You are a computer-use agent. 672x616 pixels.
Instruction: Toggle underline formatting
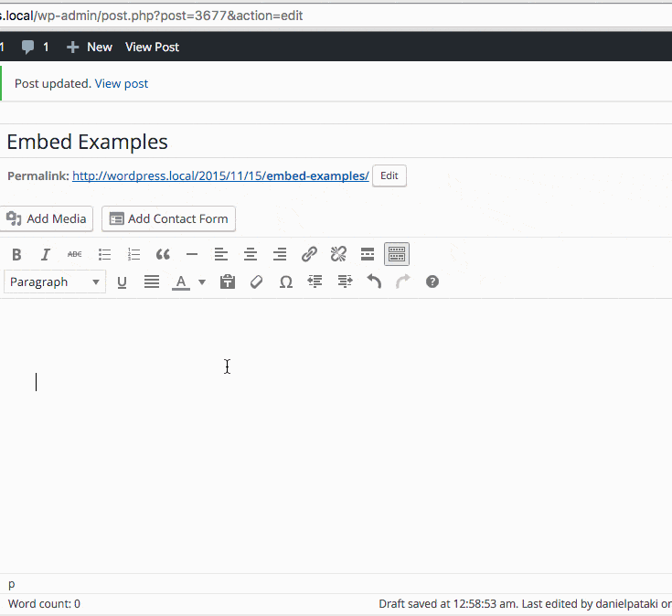122,281
